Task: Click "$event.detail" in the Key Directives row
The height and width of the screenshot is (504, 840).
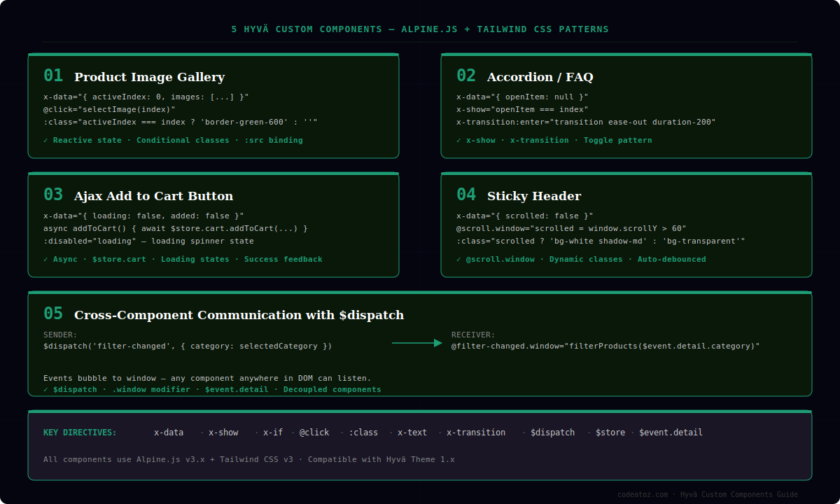Action: click(x=671, y=433)
